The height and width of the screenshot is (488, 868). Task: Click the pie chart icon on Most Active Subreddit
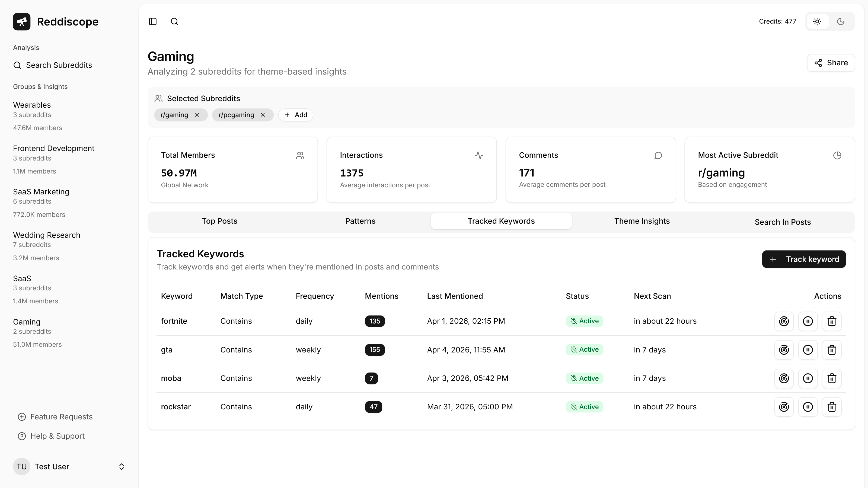pos(837,155)
